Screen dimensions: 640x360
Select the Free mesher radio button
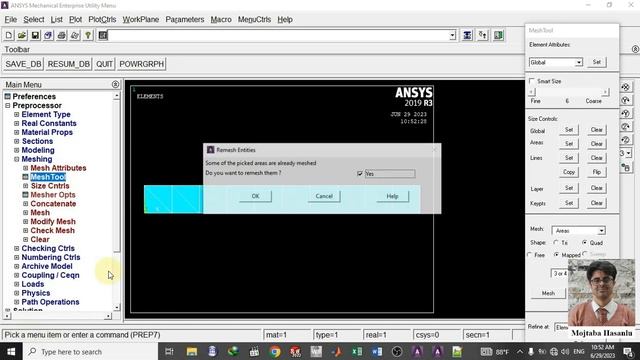[x=529, y=255]
